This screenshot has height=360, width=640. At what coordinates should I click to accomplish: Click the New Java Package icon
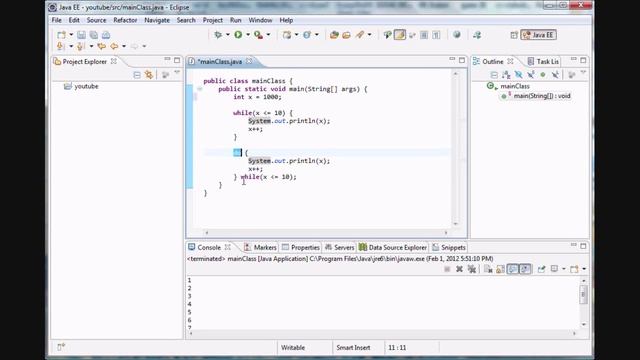tap(287, 35)
